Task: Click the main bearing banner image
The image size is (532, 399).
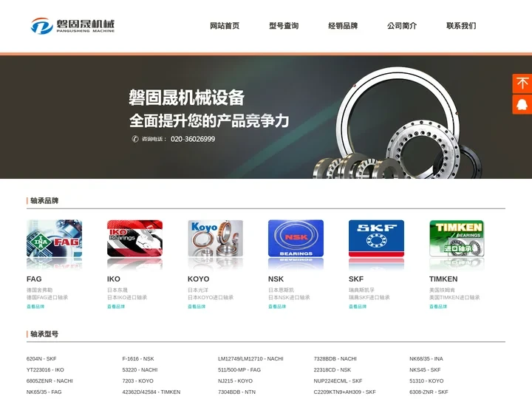Action: click(266, 117)
